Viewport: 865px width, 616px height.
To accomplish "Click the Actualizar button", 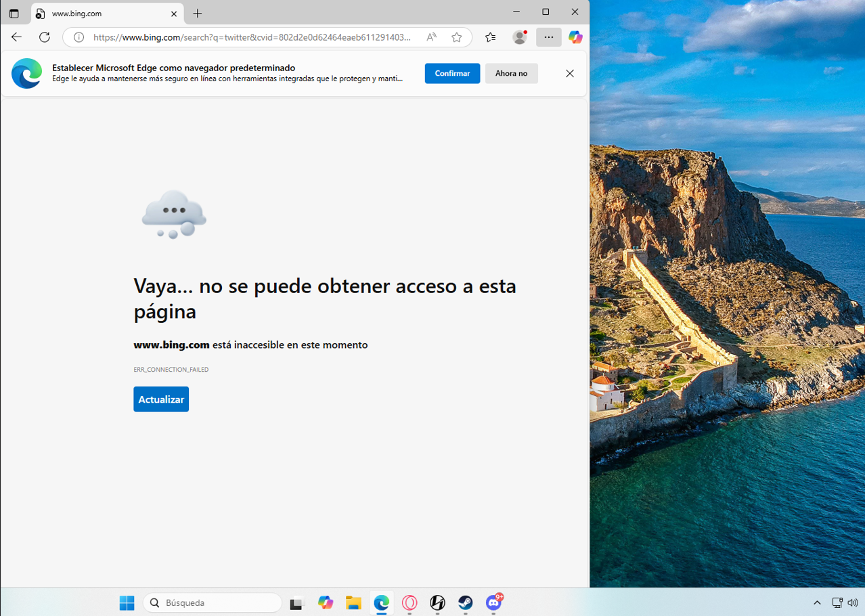I will pos(161,399).
